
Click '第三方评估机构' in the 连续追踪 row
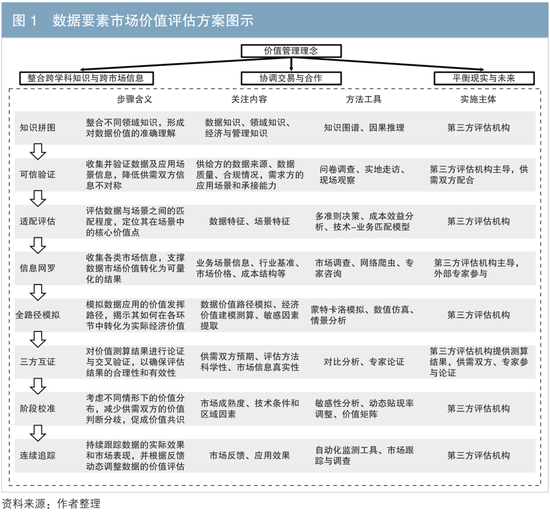tap(478, 455)
